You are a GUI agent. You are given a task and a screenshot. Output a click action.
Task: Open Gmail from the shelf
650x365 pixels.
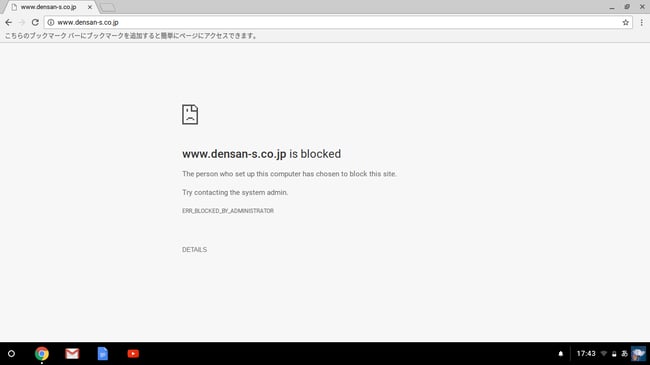point(72,354)
